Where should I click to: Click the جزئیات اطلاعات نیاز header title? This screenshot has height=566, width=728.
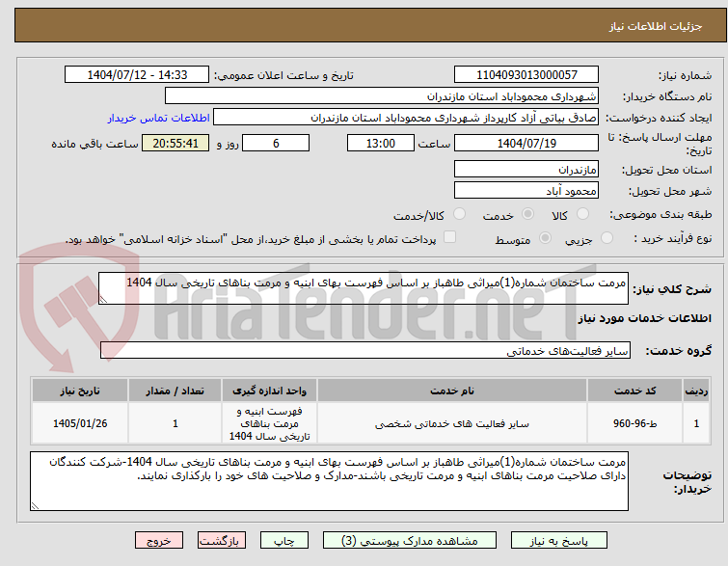[x=656, y=26]
